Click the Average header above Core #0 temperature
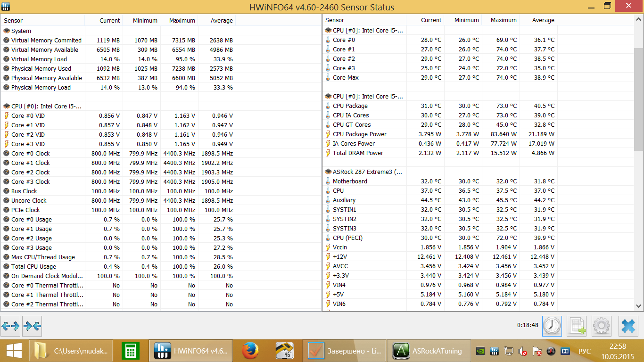This screenshot has height=362, width=644. (x=538, y=20)
